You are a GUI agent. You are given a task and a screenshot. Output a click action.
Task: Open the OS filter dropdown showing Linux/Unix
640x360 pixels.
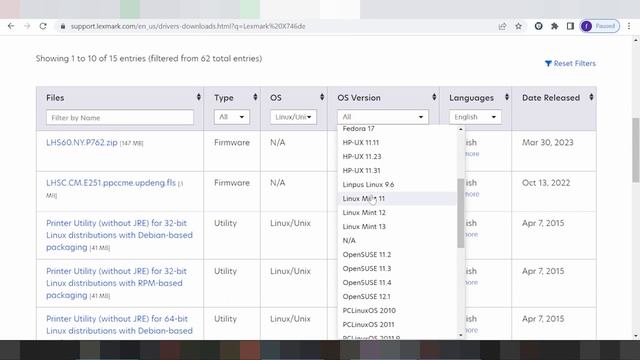(x=293, y=117)
